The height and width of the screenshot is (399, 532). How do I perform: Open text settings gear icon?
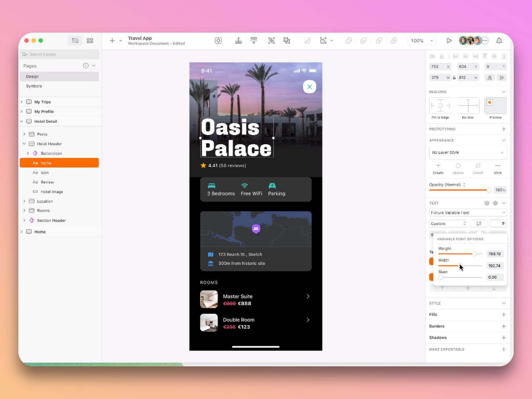495,203
